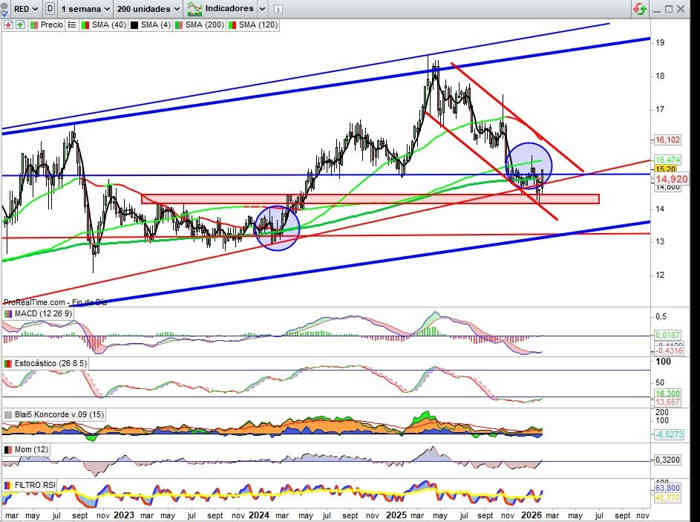The width and height of the screenshot is (700, 522).
Task: Click the FILTRO RSI indicator icon
Action: (x=8, y=485)
